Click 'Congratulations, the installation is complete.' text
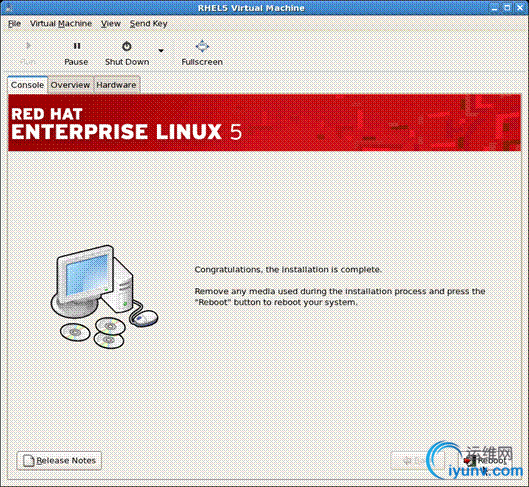The width and height of the screenshot is (529, 487). (x=288, y=269)
